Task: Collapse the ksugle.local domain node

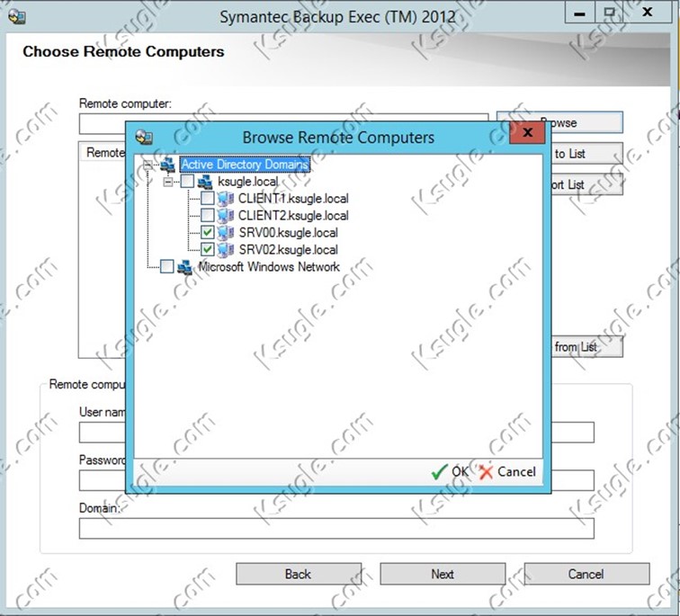Action: (168, 182)
